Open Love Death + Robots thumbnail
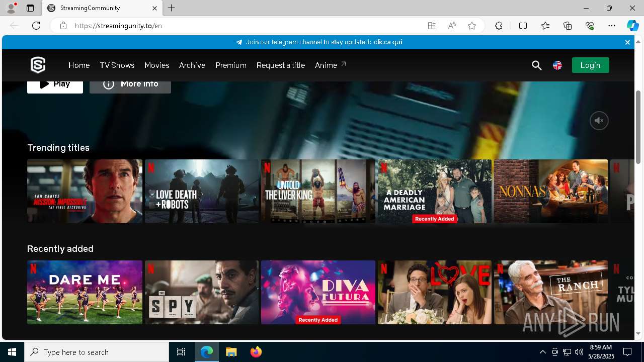 pos(202,191)
